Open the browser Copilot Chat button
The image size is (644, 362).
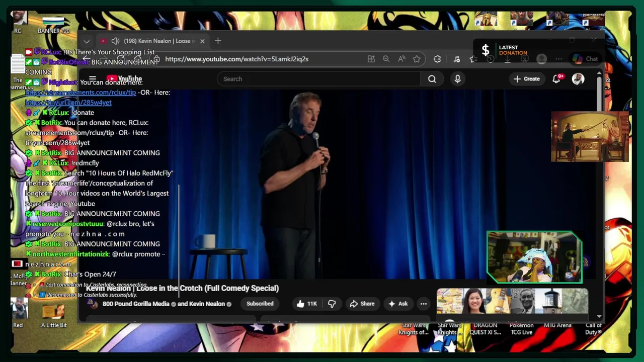(x=586, y=59)
